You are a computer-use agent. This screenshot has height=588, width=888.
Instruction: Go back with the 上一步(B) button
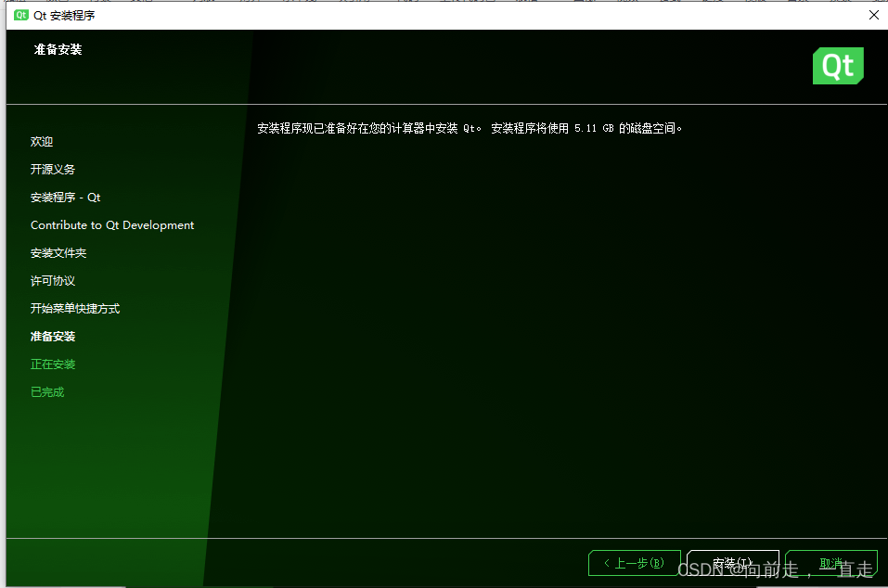[635, 563]
